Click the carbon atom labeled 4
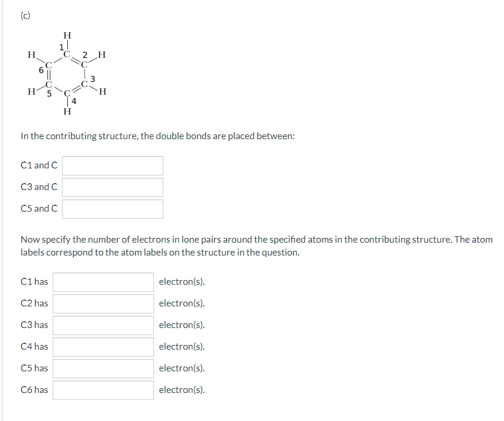This screenshot has height=421, width=504. [68, 94]
